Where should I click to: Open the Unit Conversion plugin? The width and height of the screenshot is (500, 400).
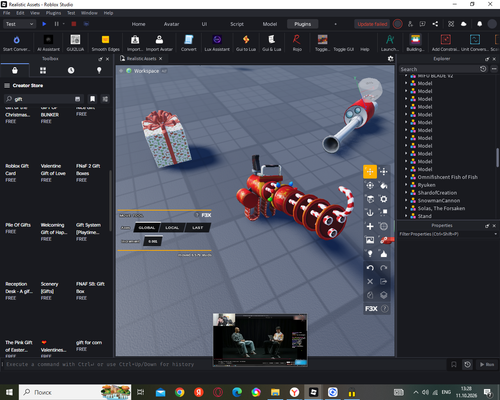pyautogui.click(x=475, y=43)
